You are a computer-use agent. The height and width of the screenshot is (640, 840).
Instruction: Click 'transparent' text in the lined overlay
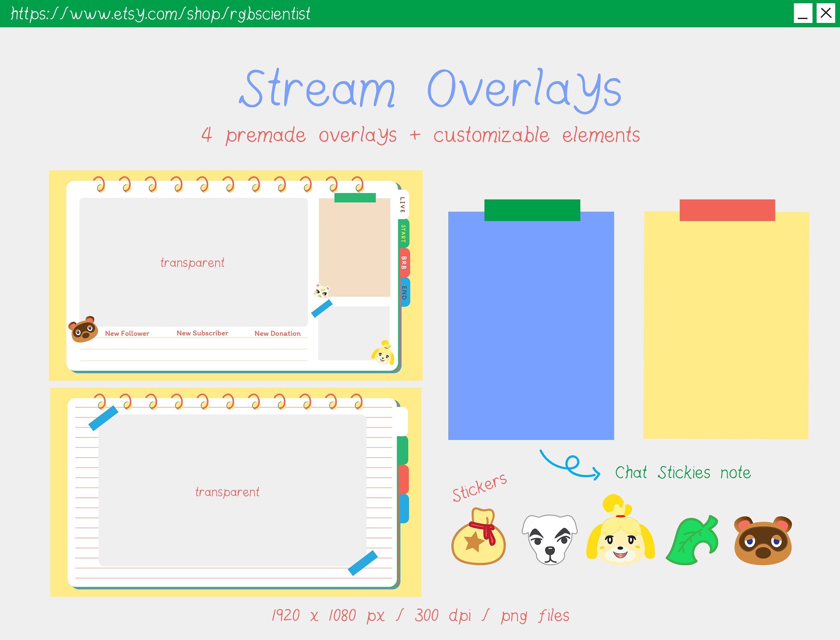tap(227, 492)
